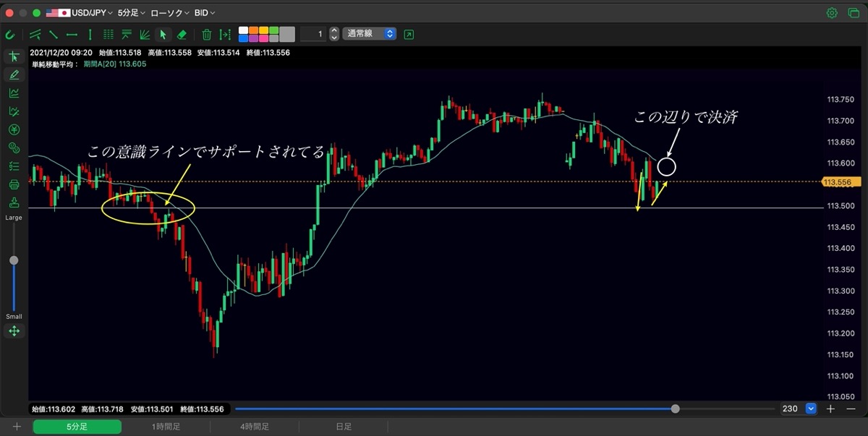Screen dimensions: 868x436
Task: Select the eraser tool
Action: pyautogui.click(x=182, y=34)
